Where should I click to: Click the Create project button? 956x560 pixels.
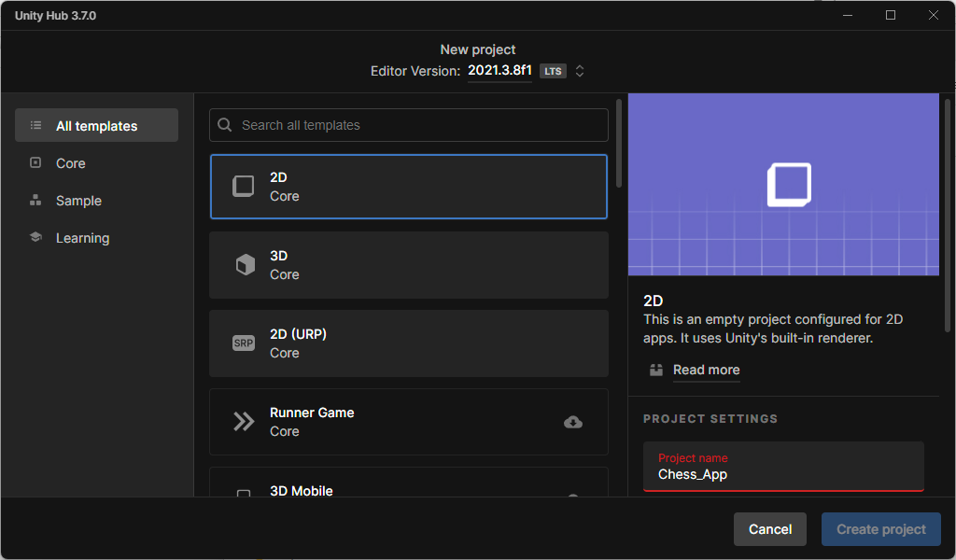coord(881,529)
